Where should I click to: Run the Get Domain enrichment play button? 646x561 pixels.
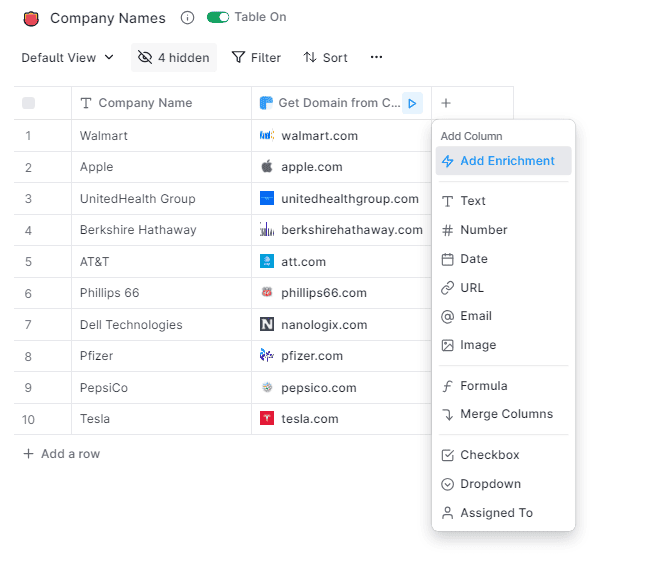[x=412, y=103]
